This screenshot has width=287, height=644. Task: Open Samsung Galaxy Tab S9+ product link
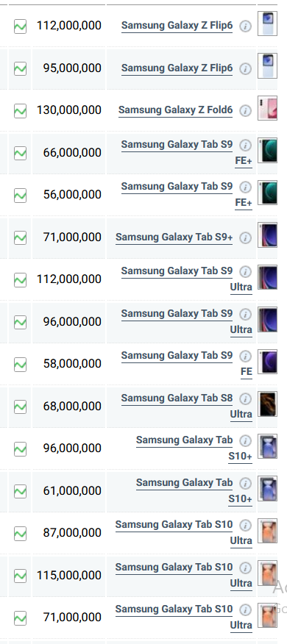pyautogui.click(x=174, y=237)
